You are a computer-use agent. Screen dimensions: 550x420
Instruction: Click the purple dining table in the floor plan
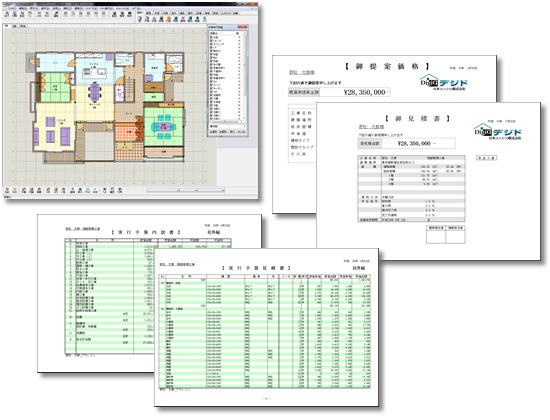[x=94, y=91]
